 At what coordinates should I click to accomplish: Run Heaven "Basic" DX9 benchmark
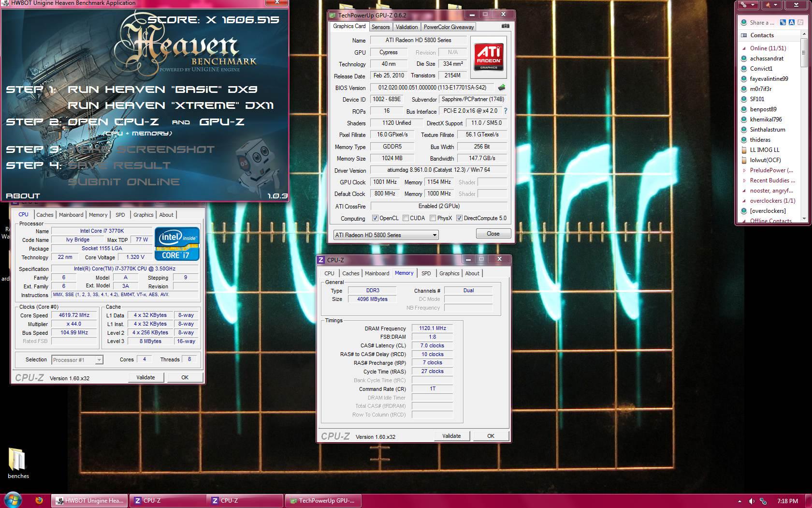click(162, 90)
